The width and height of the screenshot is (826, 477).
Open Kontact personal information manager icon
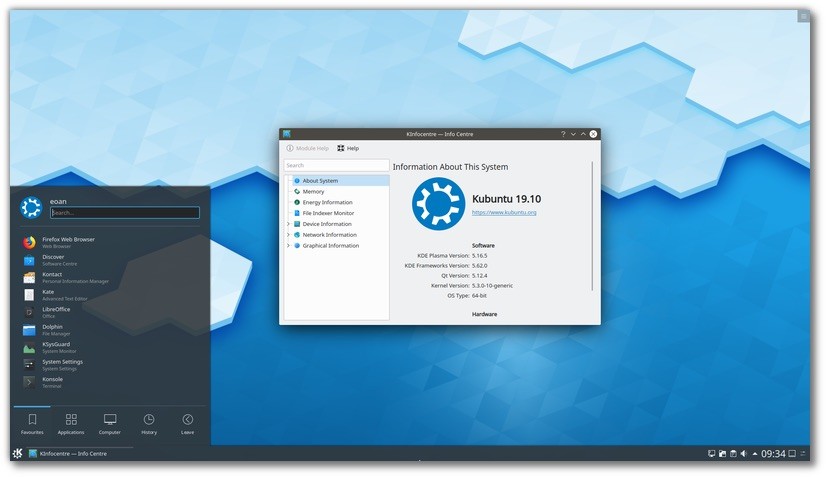[30, 277]
